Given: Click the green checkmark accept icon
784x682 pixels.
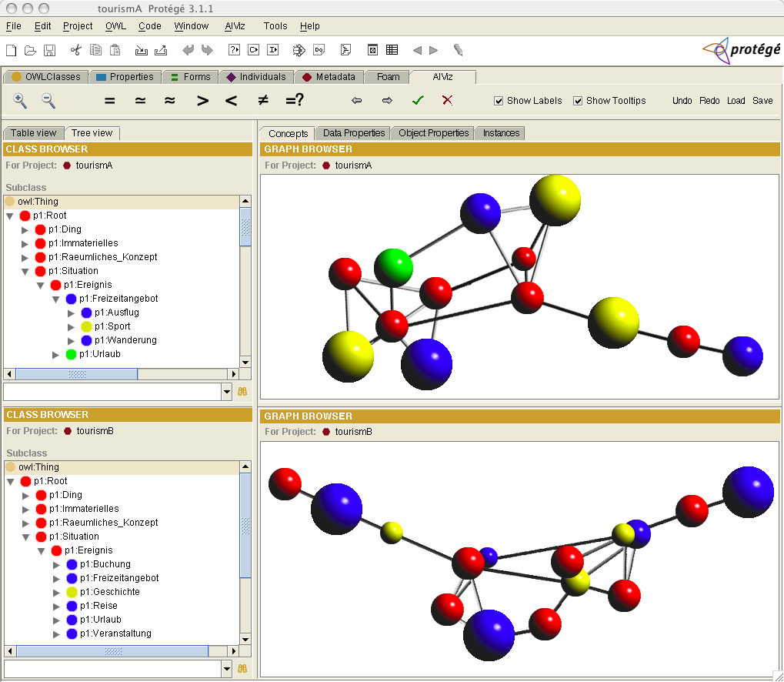Looking at the screenshot, I should (x=418, y=101).
